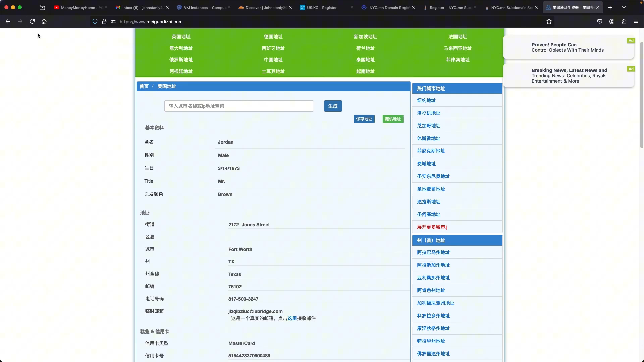The height and width of the screenshot is (362, 644).
Task: Save the address with 保存地址 button
Action: (x=364, y=119)
